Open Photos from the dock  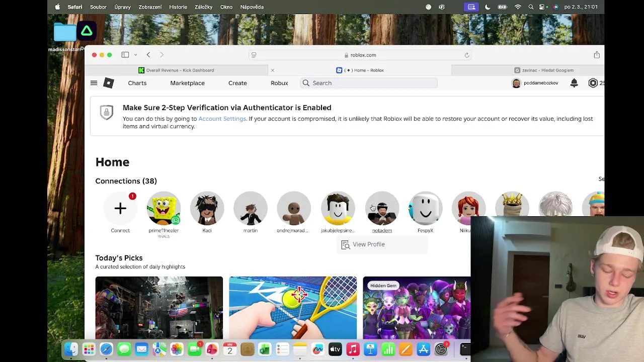[177, 349]
